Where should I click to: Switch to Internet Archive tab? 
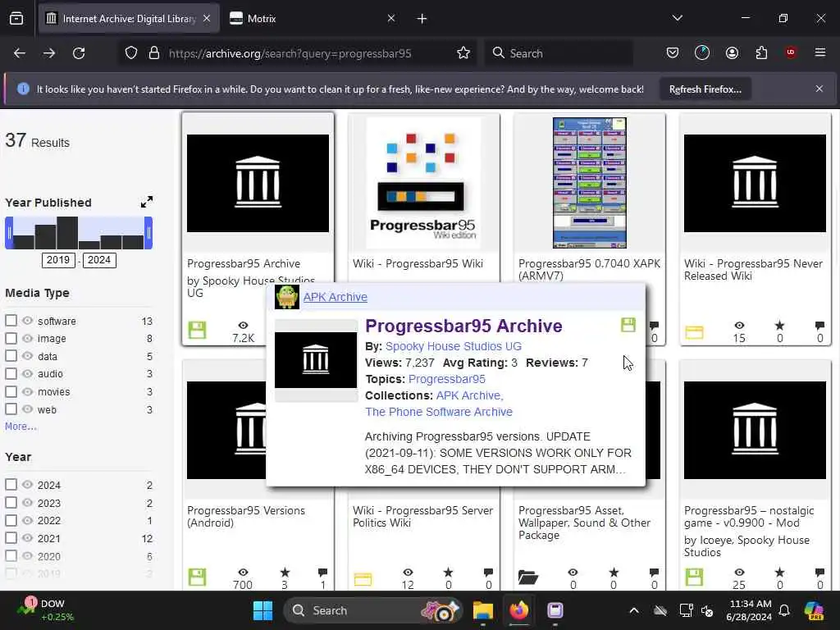pyautogui.click(x=129, y=19)
